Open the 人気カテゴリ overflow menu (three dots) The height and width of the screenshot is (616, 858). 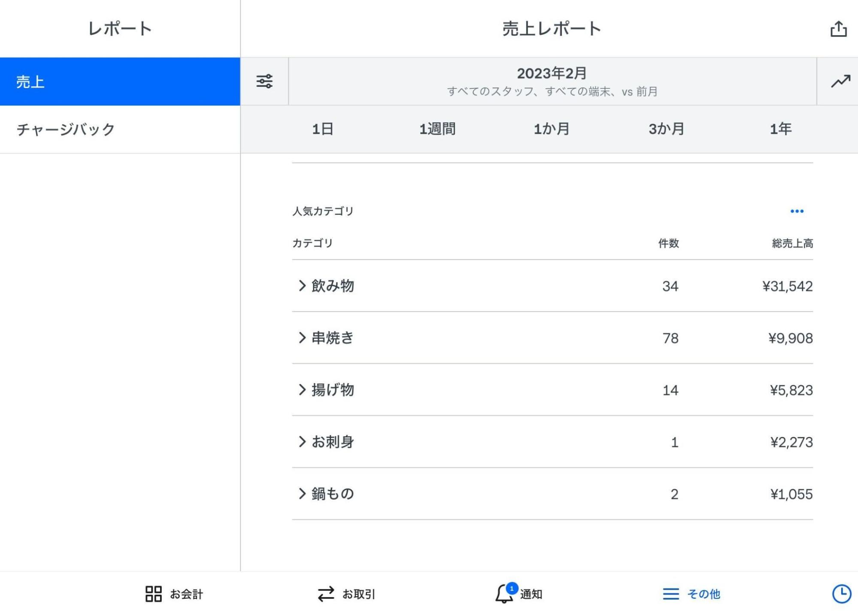(797, 210)
